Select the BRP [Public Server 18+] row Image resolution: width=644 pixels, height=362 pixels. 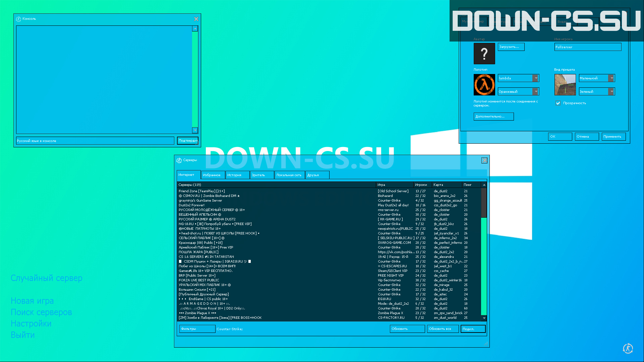pos(329,276)
